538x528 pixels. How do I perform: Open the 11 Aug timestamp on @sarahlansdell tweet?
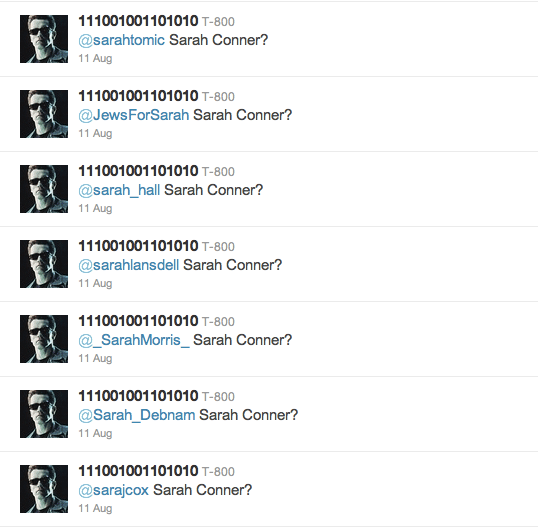(95, 283)
